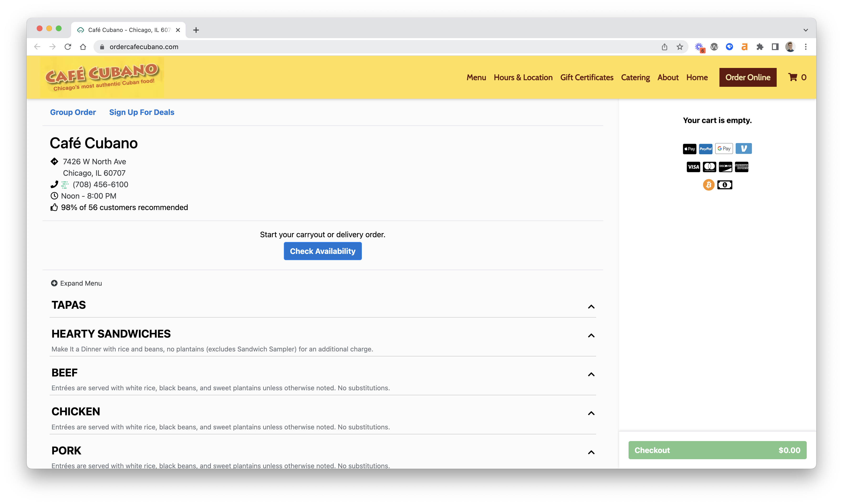Click the Venmo payment icon

click(744, 149)
